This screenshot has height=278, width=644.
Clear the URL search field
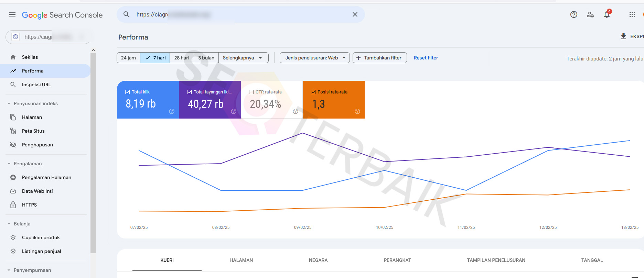pyautogui.click(x=355, y=14)
